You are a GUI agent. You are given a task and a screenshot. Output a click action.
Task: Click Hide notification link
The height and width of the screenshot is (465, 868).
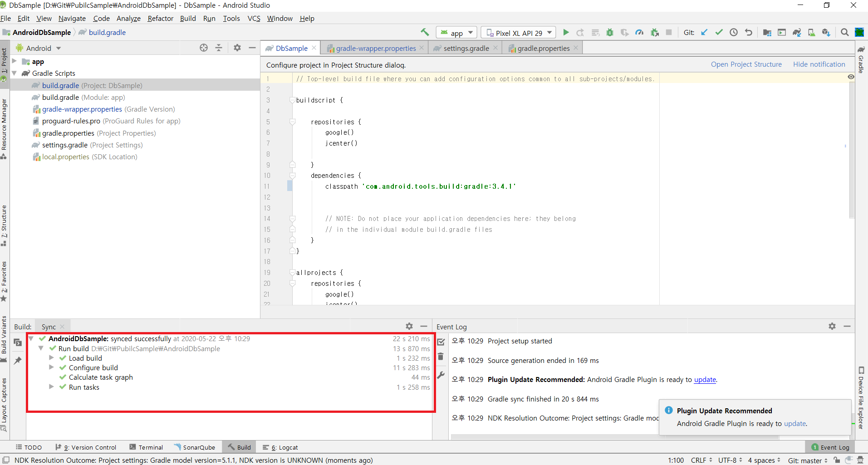[x=819, y=64]
